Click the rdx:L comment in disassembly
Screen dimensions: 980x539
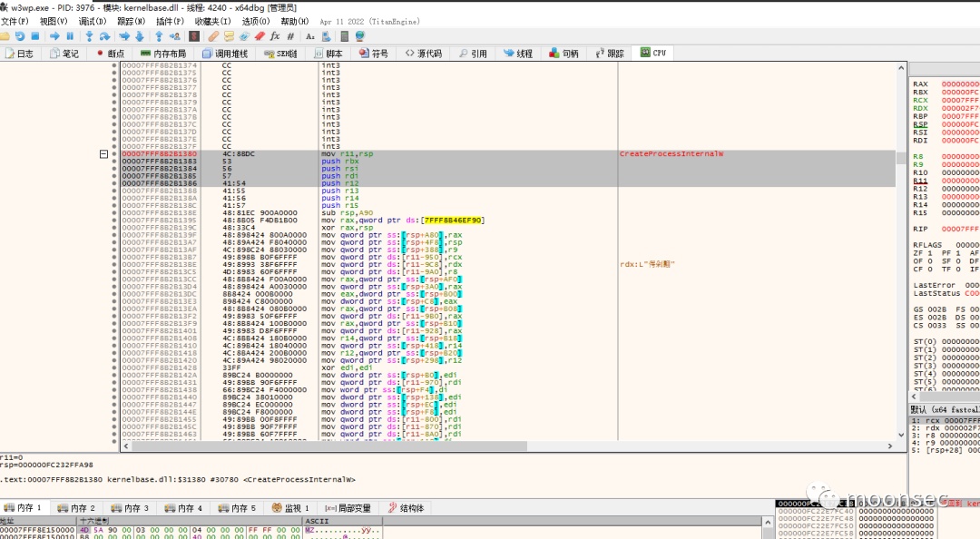click(648, 264)
